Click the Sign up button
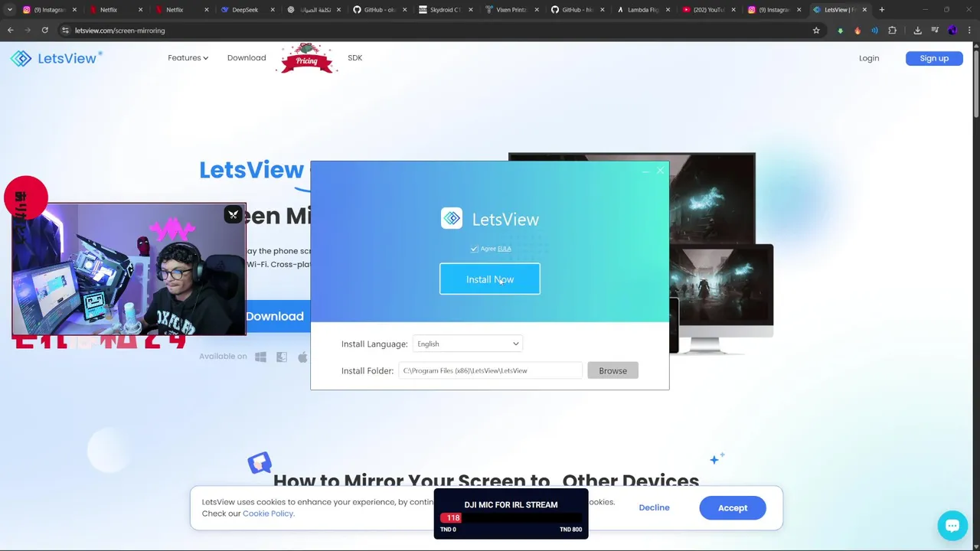This screenshot has height=551, width=980. coord(934,58)
